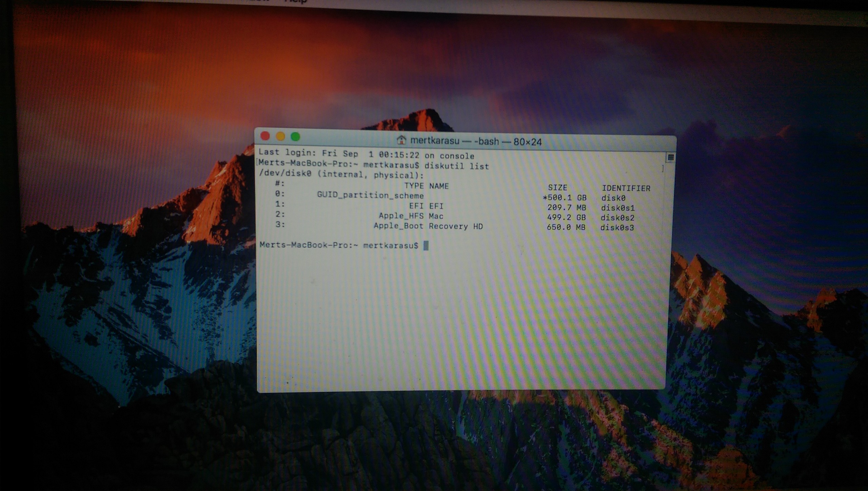The height and width of the screenshot is (491, 868).
Task: Click the home folder proxy icon in title
Action: pyautogui.click(x=401, y=140)
